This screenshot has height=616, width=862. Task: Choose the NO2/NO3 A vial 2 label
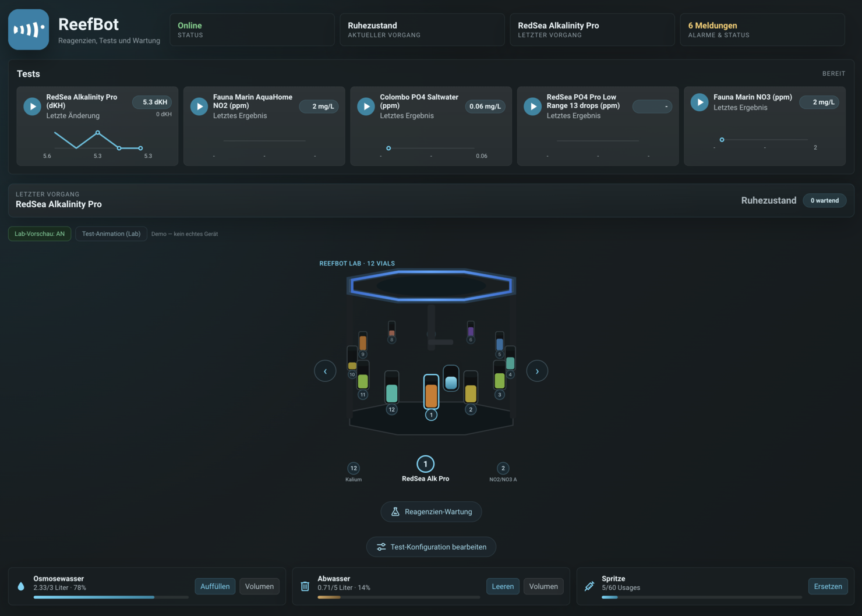click(503, 472)
